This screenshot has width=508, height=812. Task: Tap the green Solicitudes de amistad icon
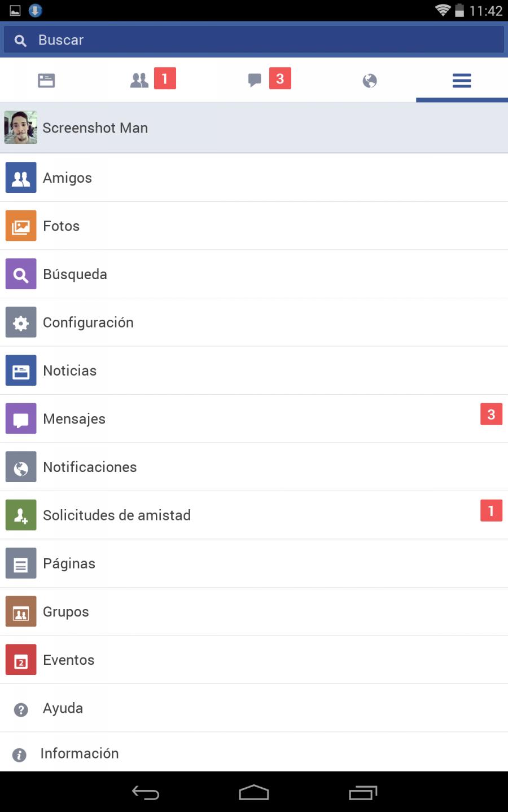21,515
